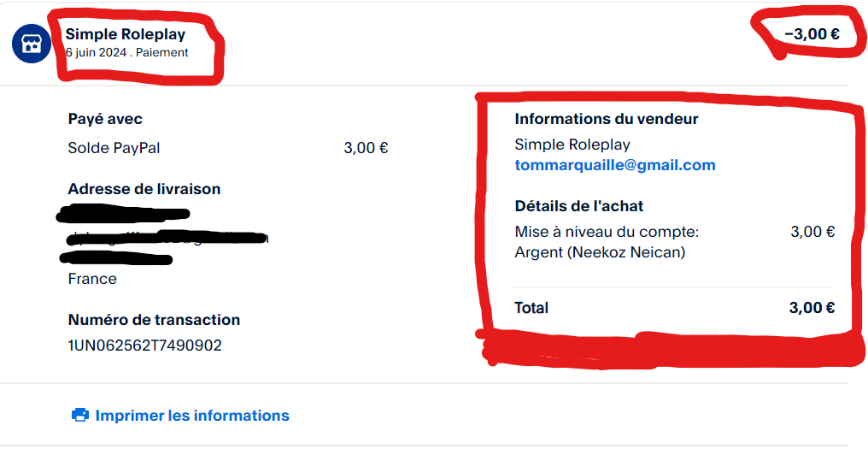
Task: Select Simple Roleplay under seller information
Action: click(x=572, y=145)
